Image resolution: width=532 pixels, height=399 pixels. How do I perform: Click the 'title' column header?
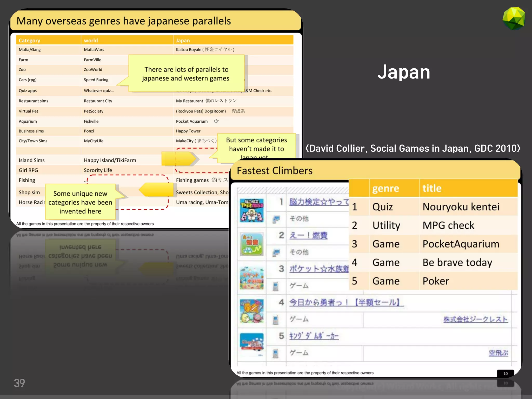pos(468,188)
